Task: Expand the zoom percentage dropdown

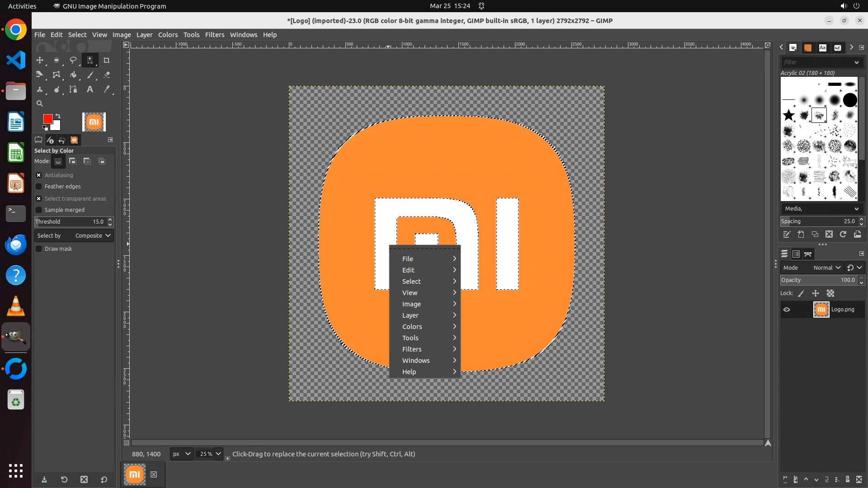Action: pos(218,454)
